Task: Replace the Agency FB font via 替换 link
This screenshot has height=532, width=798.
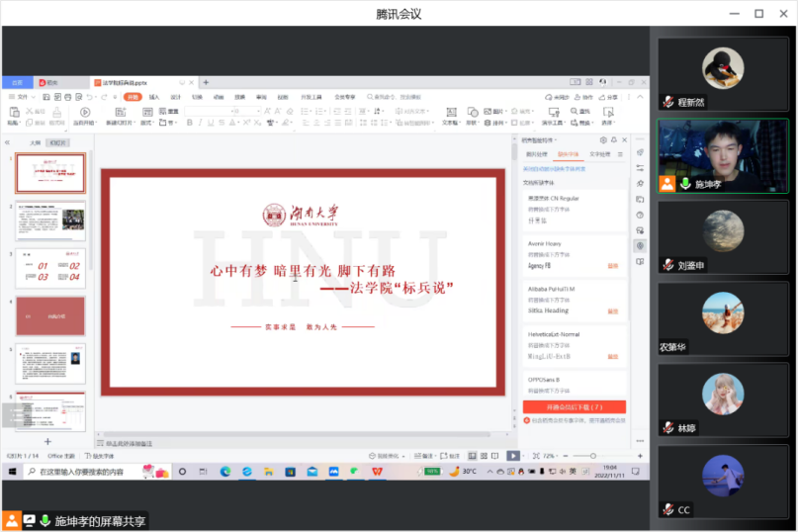Action: [612, 266]
